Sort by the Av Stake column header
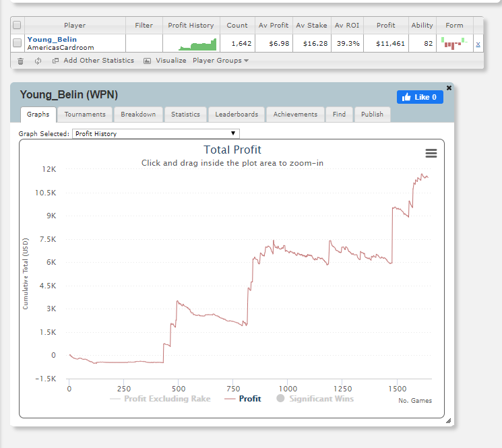The height and width of the screenshot is (448, 502). (311, 26)
